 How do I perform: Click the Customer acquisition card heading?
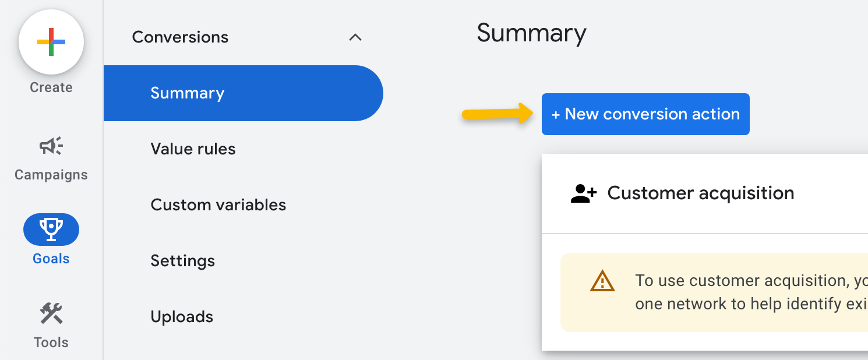pyautogui.click(x=700, y=193)
